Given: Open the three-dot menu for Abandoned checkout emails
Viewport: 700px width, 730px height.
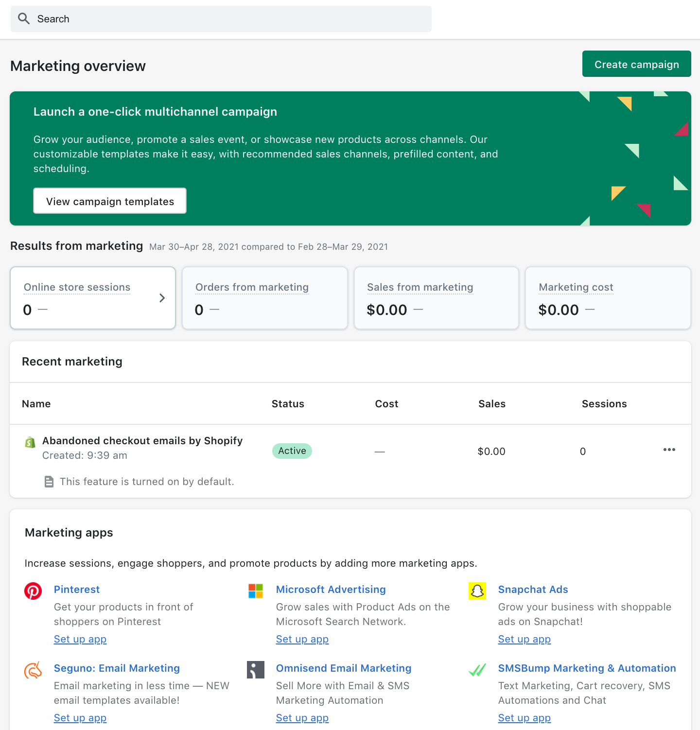Looking at the screenshot, I should point(669,450).
